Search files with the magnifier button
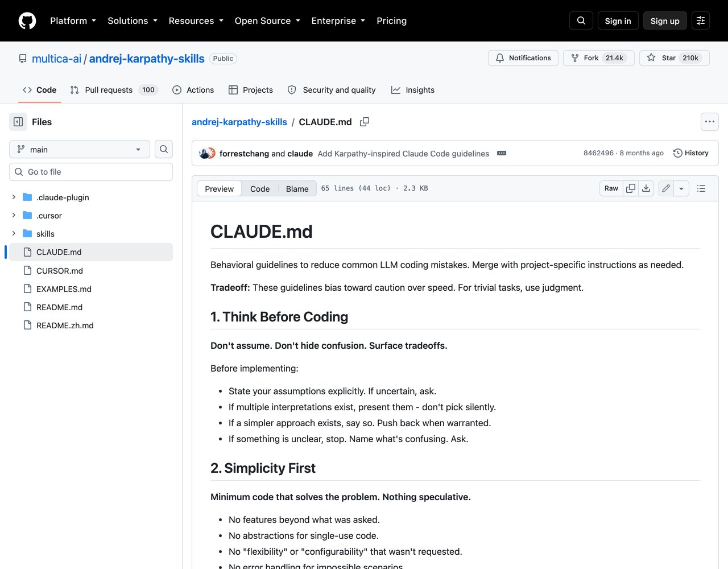Image resolution: width=728 pixels, height=569 pixels. pos(164,149)
